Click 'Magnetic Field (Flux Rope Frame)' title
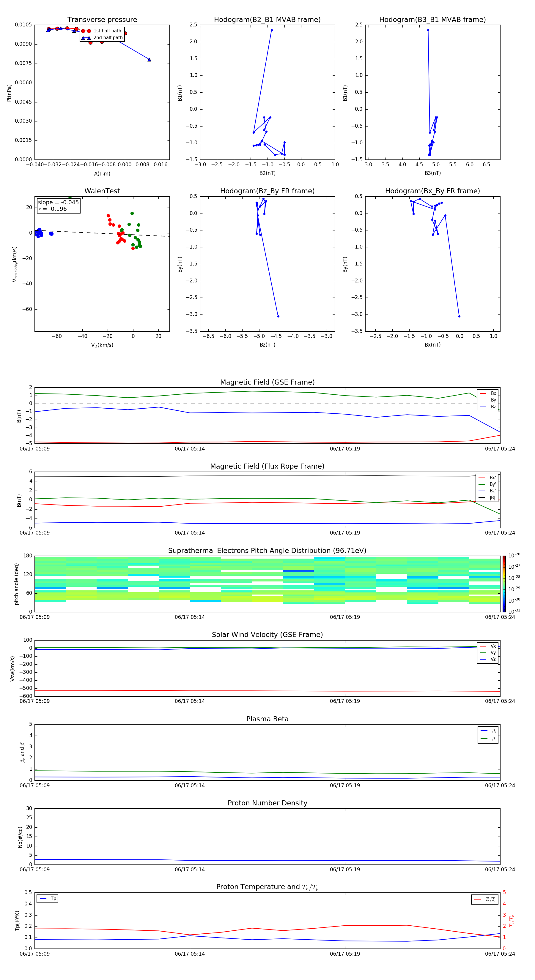The width and height of the screenshot is (535, 980). [267, 467]
